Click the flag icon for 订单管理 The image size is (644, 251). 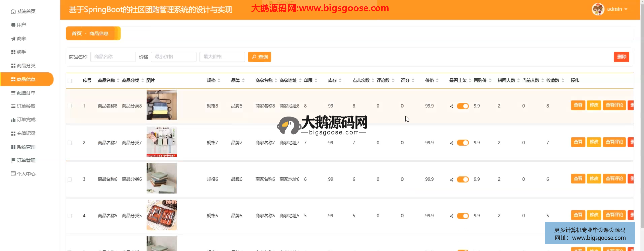[13, 160]
